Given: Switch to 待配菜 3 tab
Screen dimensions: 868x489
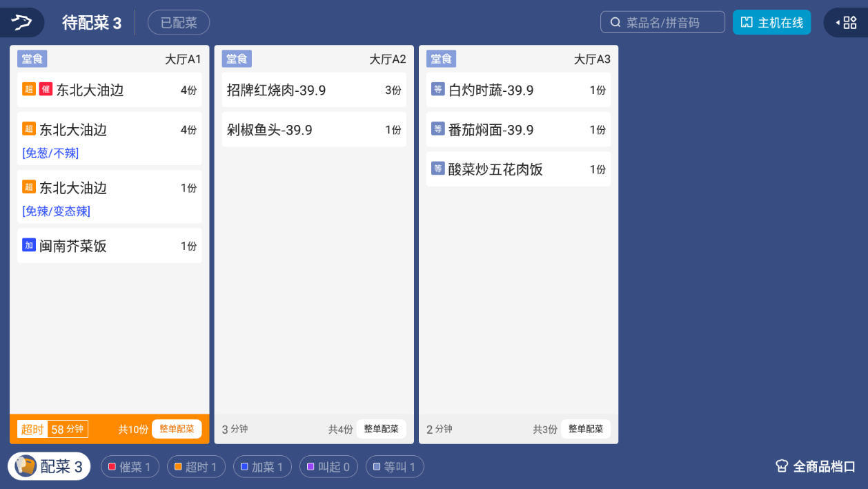Looking at the screenshot, I should click(x=92, y=23).
